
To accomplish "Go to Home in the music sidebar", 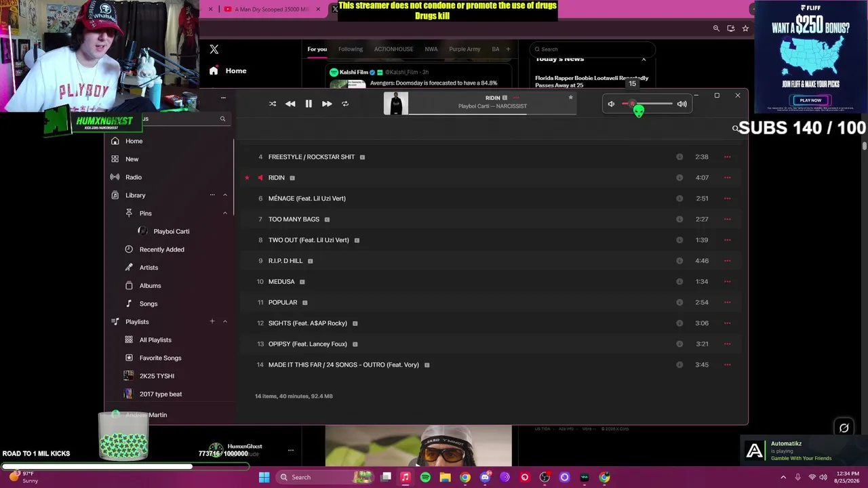I will 134,141.
